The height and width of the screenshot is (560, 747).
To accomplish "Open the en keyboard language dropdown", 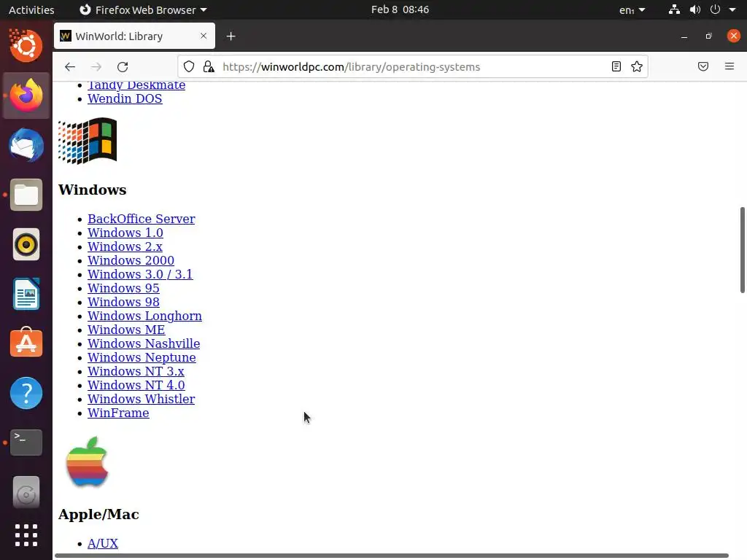I will [x=632, y=9].
